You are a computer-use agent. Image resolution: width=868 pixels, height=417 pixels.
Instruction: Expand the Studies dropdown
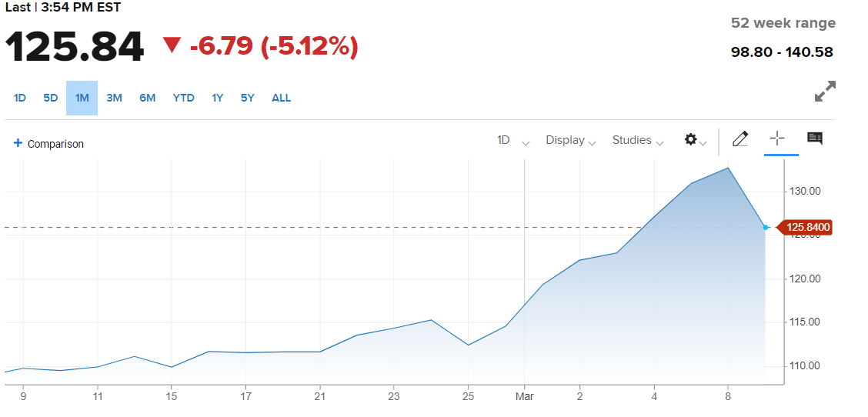click(637, 140)
